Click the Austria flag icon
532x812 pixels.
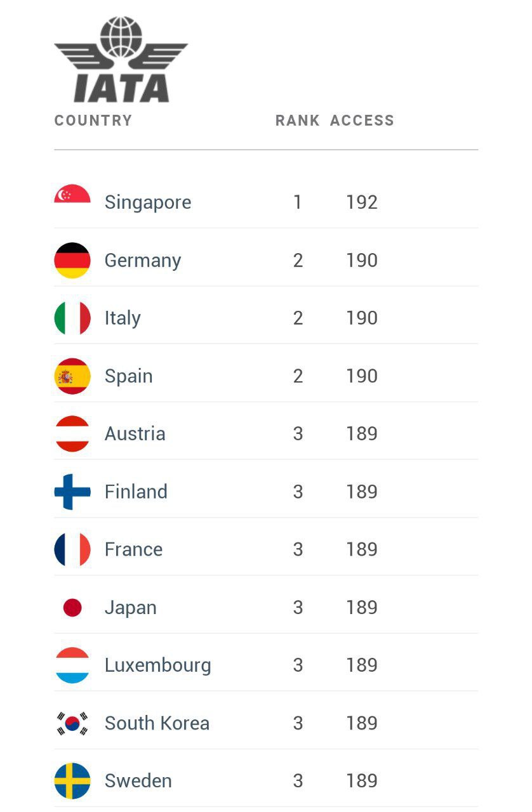click(72, 434)
